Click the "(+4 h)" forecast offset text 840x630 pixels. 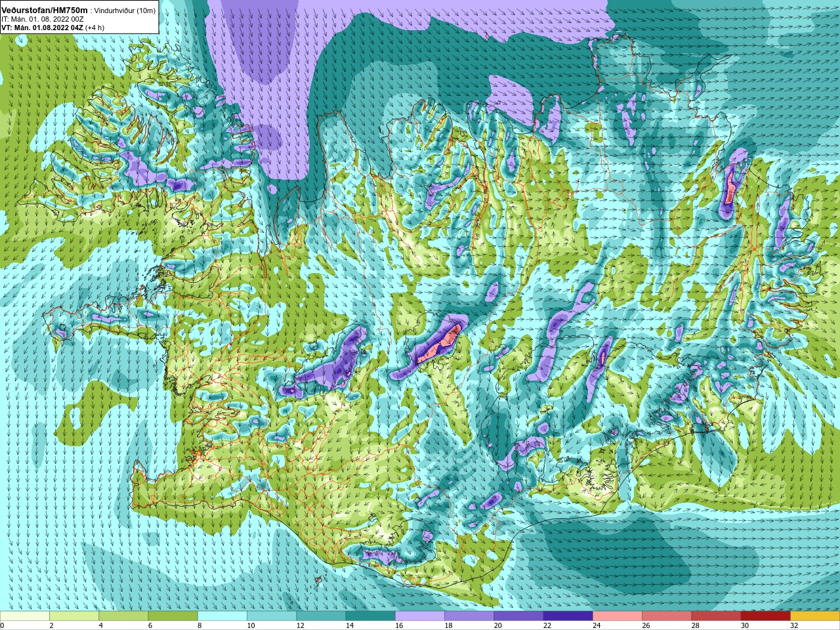coord(94,28)
